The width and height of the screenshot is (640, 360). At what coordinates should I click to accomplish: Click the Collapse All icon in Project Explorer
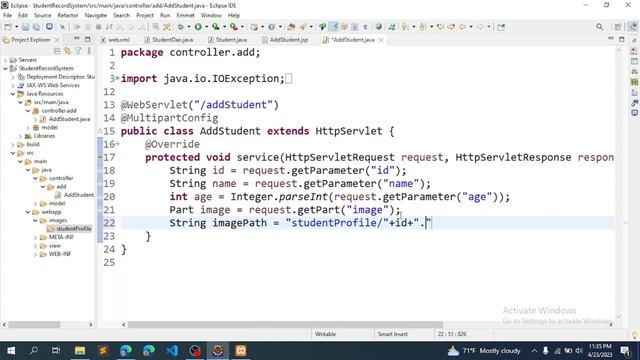57,51
